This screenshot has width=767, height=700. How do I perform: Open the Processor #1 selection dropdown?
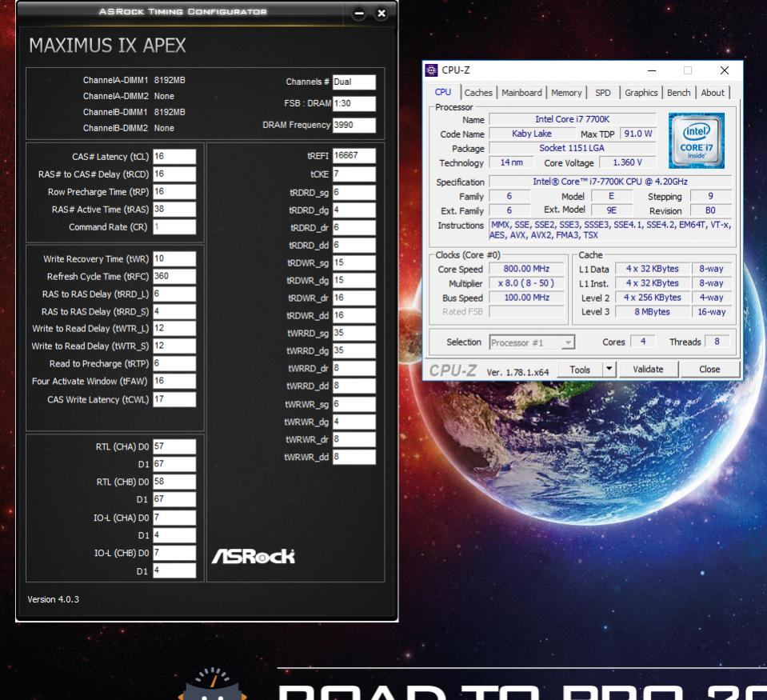point(532,342)
